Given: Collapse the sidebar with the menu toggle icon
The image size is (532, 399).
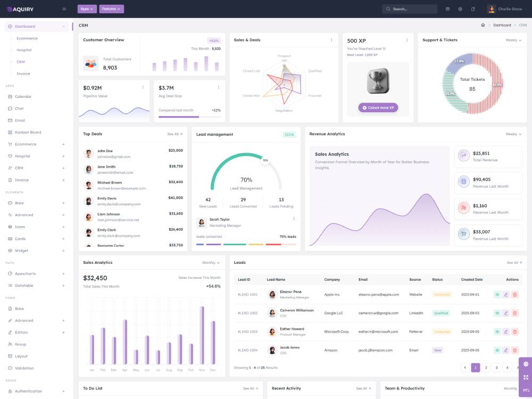Looking at the screenshot, I should 64,9.
